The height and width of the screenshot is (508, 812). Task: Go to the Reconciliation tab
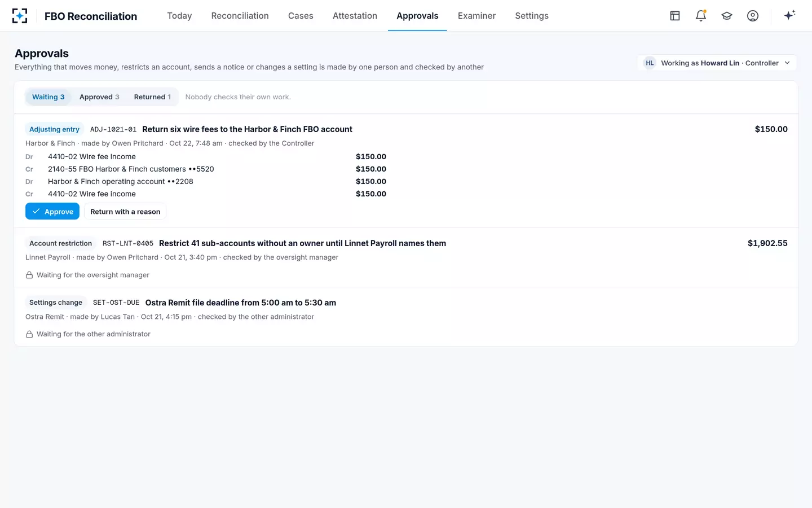tap(240, 16)
